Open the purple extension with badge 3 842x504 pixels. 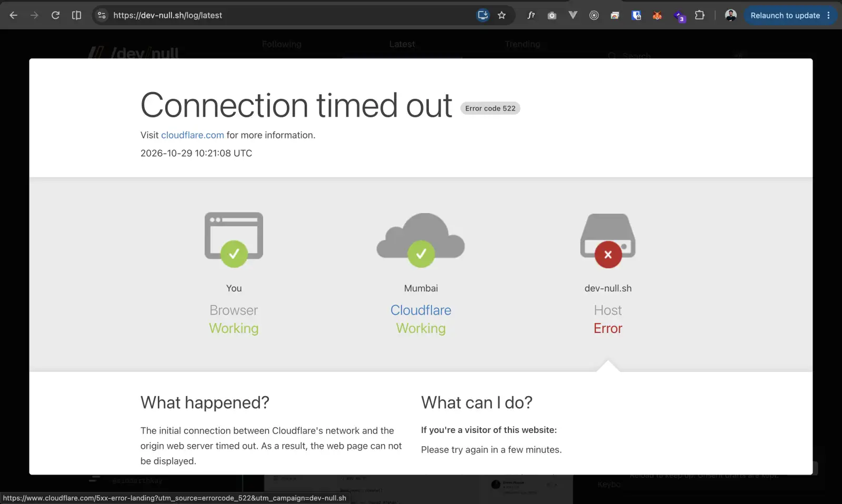click(x=679, y=16)
